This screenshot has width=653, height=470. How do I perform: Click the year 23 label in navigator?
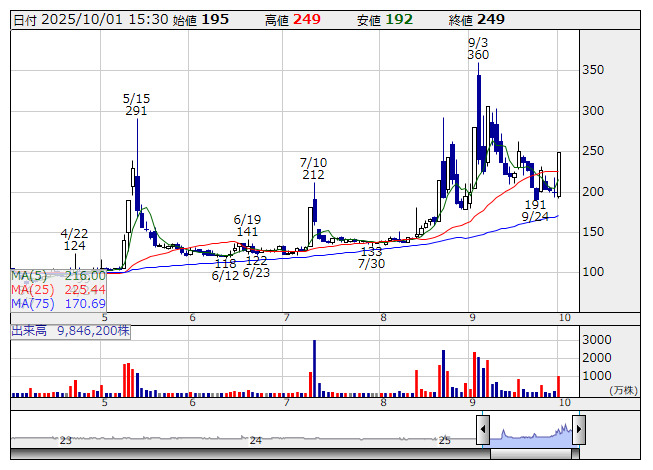tap(65, 440)
